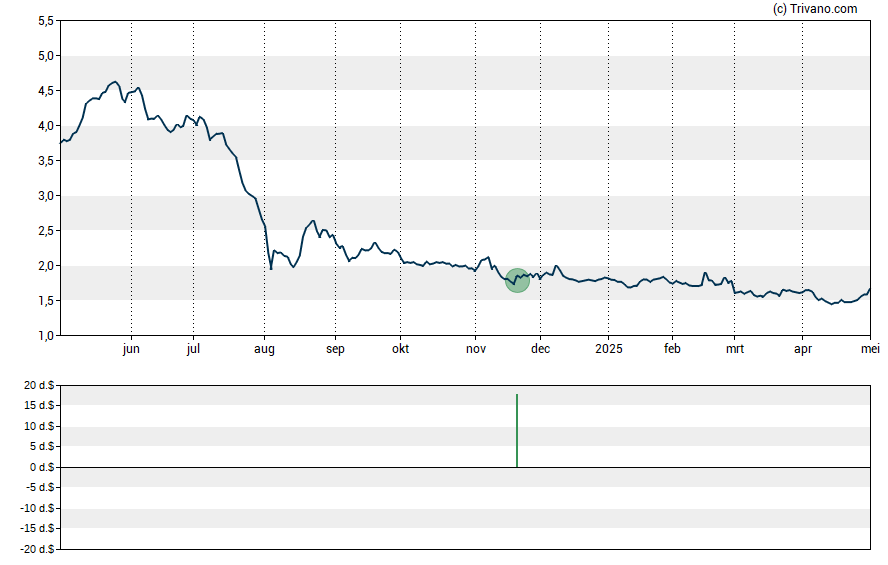Select the '2025' year label
This screenshot has height=565, width=888.
point(609,348)
